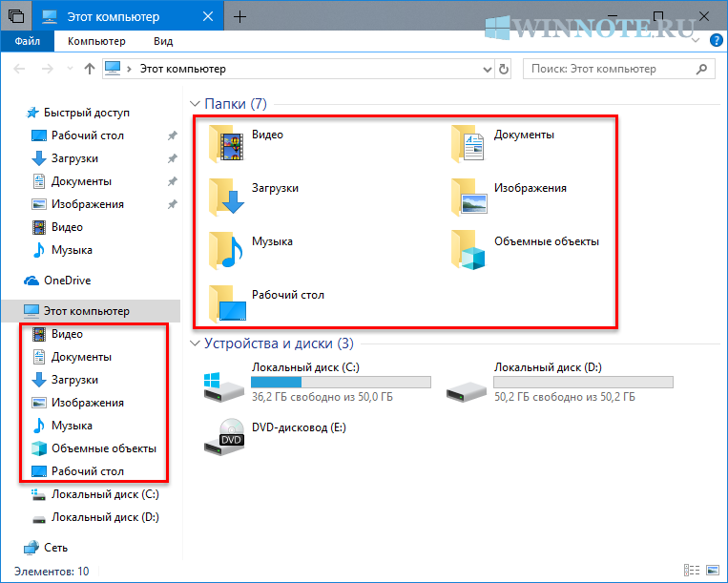Open the Музыка folder in Папки section

pos(251,250)
